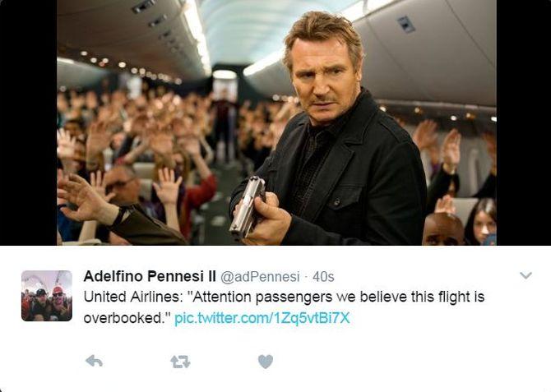
Task: Click the display name Adelfino Pennesi II
Action: coord(150,276)
